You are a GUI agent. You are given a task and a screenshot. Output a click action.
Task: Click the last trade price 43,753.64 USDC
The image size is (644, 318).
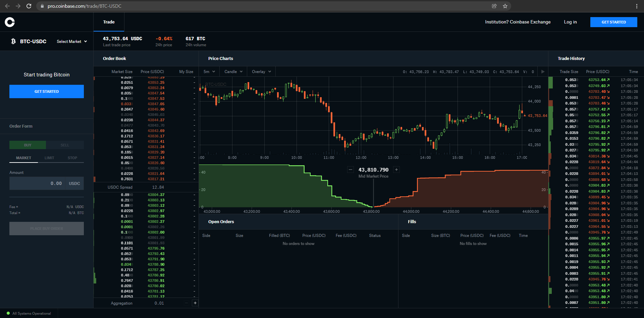pos(122,39)
